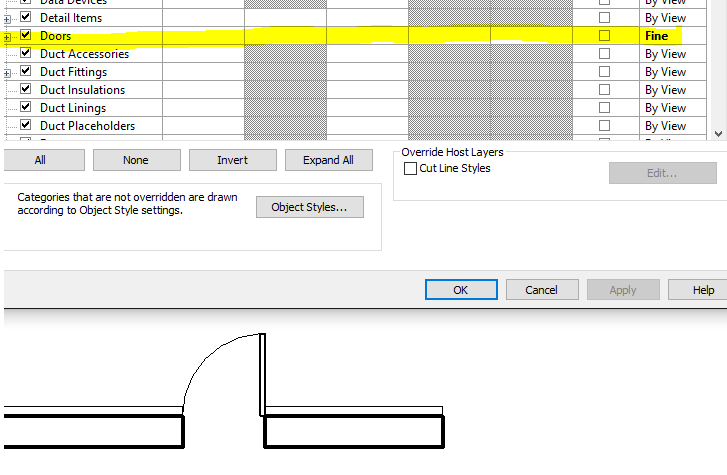Image resolution: width=727 pixels, height=475 pixels.
Task: Toggle Duct Fittings visibility checkbox
Action: coord(26,72)
